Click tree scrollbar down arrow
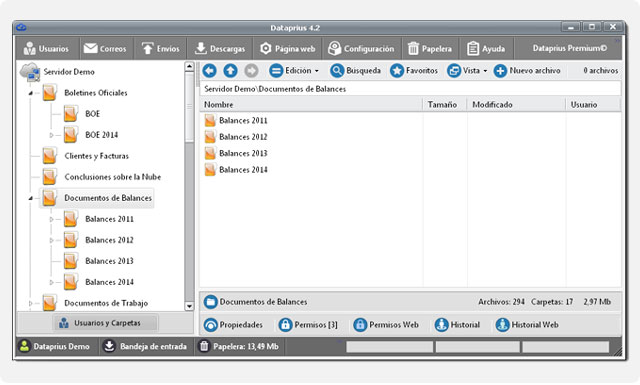640x385 pixels. pyautogui.click(x=189, y=306)
